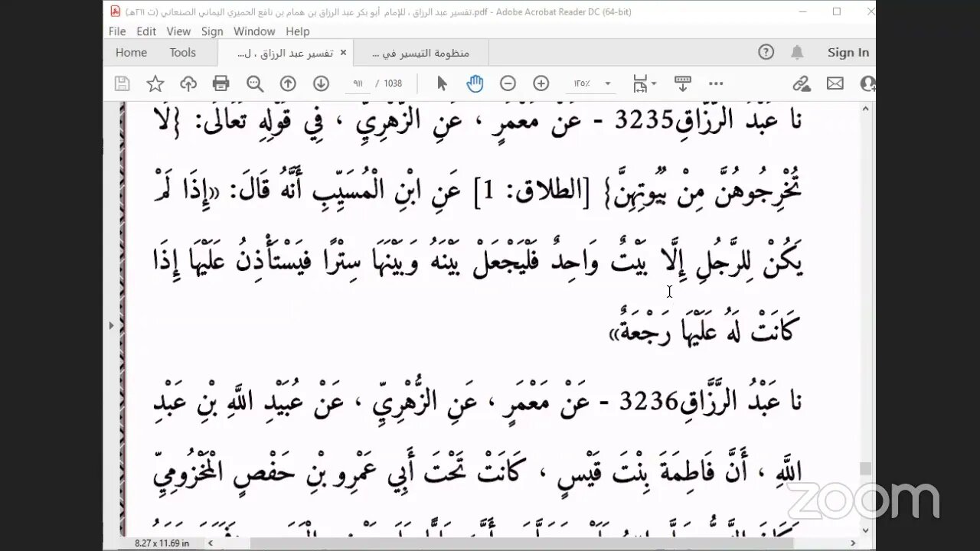Click the Save file icon
Viewport: 980px width, 551px height.
click(122, 83)
